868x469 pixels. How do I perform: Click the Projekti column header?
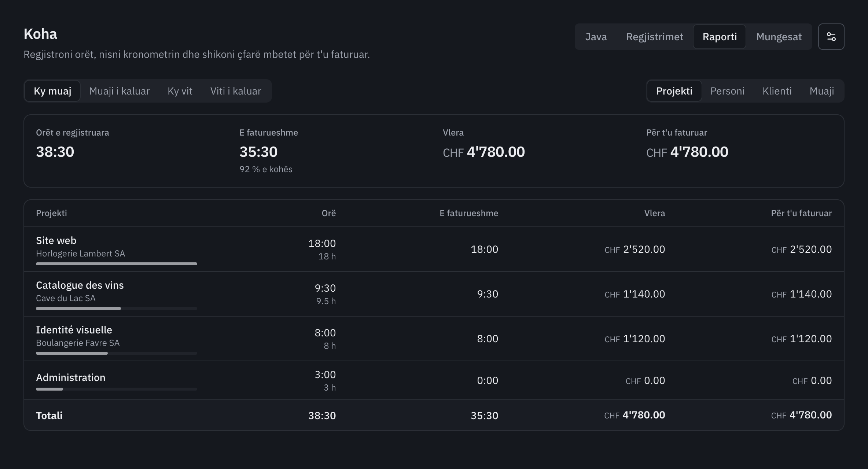51,213
